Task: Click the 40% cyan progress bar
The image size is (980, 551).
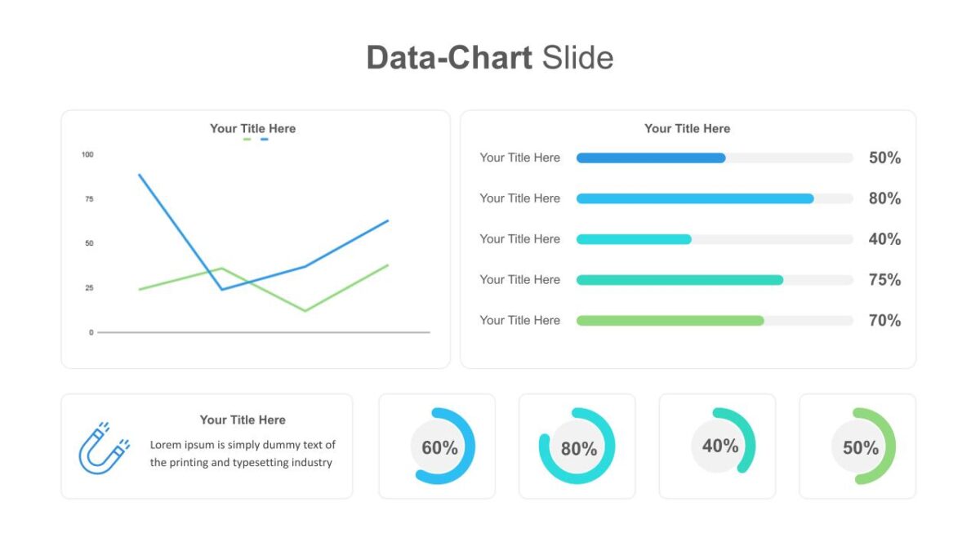Action: pos(715,239)
